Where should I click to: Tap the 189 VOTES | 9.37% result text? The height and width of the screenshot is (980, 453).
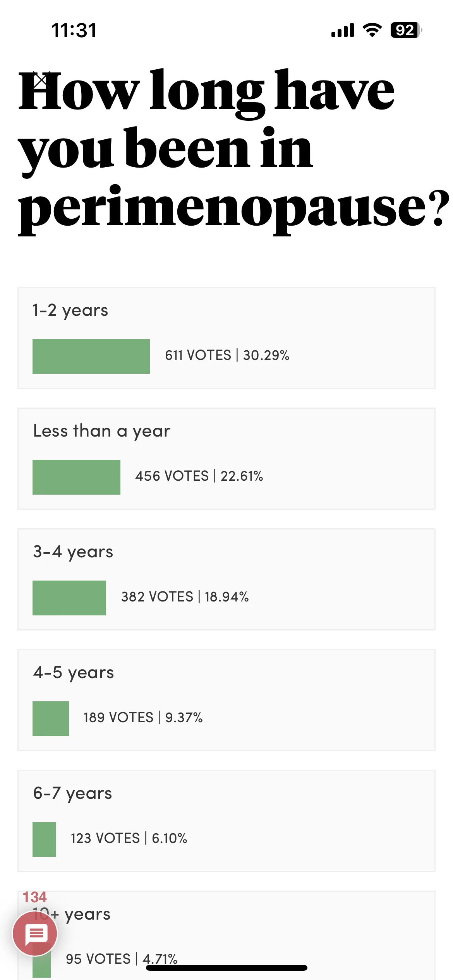click(143, 718)
